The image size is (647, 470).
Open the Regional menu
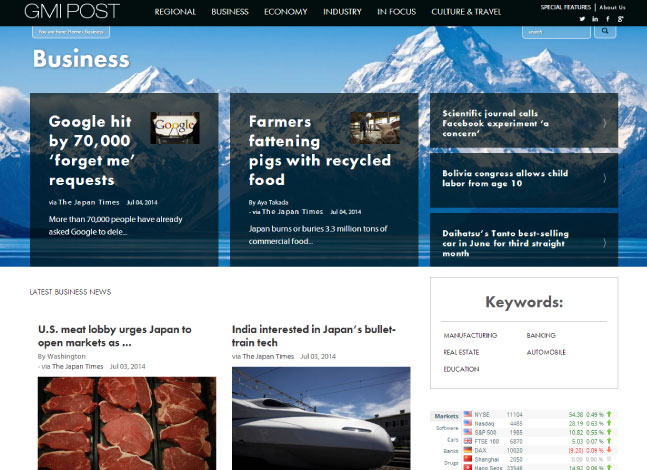pyautogui.click(x=175, y=12)
